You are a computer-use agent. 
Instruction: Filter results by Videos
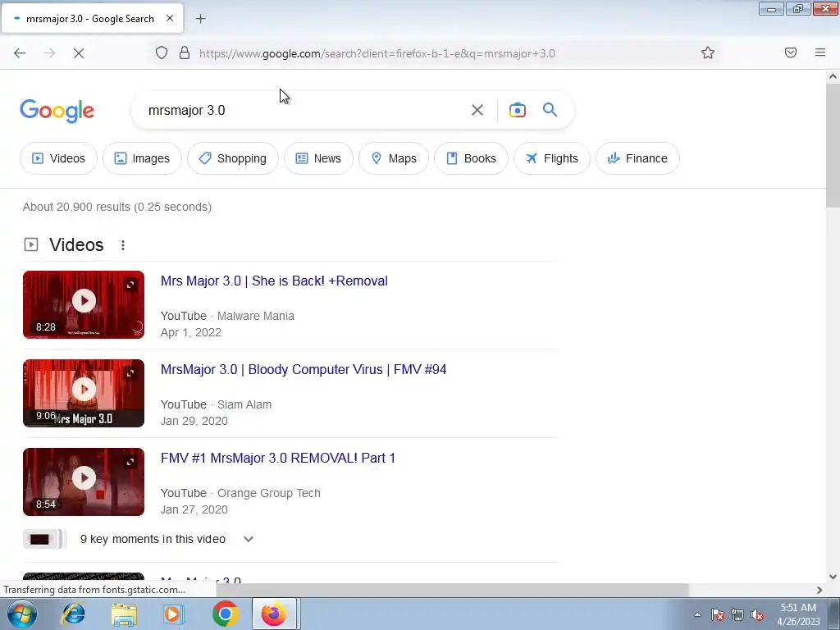click(x=59, y=158)
